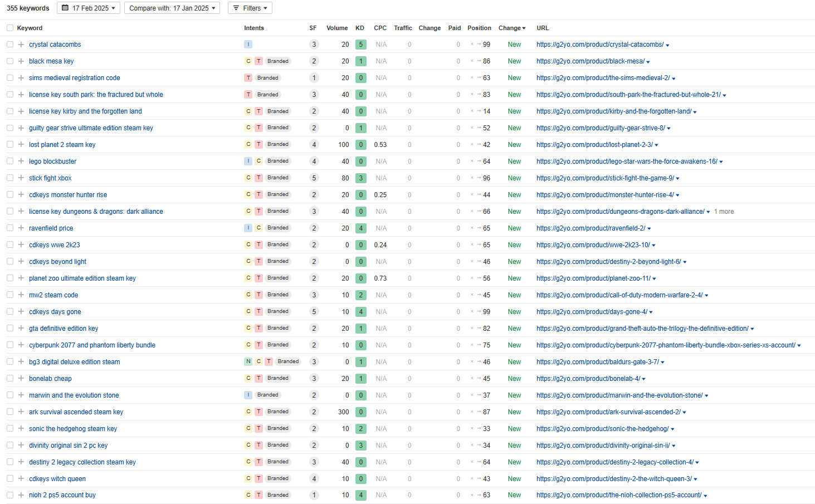This screenshot has height=504, width=815.
Task: Click the calendar icon in the date picker
Action: tap(65, 8)
